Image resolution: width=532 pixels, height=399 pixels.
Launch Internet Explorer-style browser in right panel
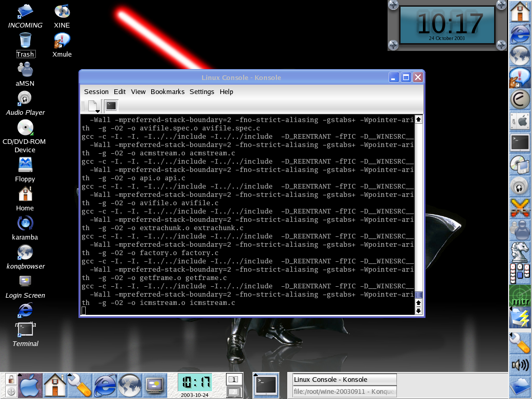point(520,33)
